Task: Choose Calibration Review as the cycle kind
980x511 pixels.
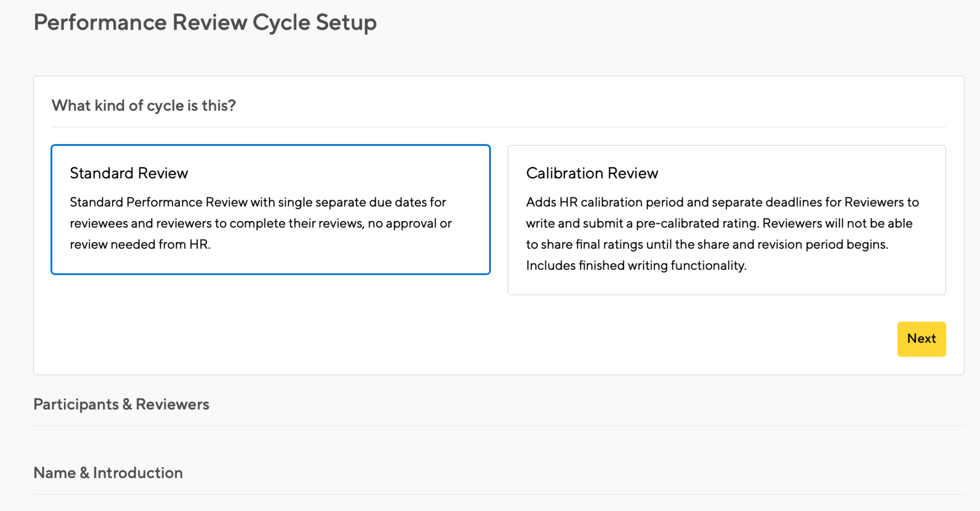Action: [726, 220]
